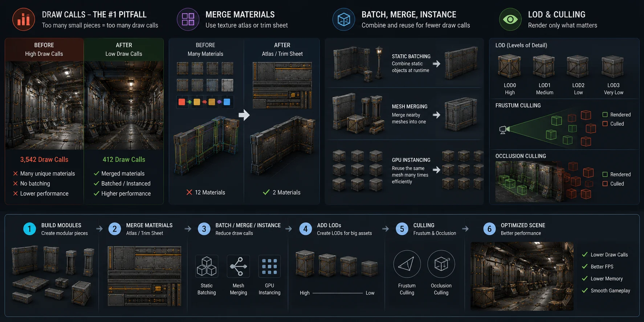Click the green check beside 2 Materials
Screen dimensions: 644x322
tap(266, 192)
